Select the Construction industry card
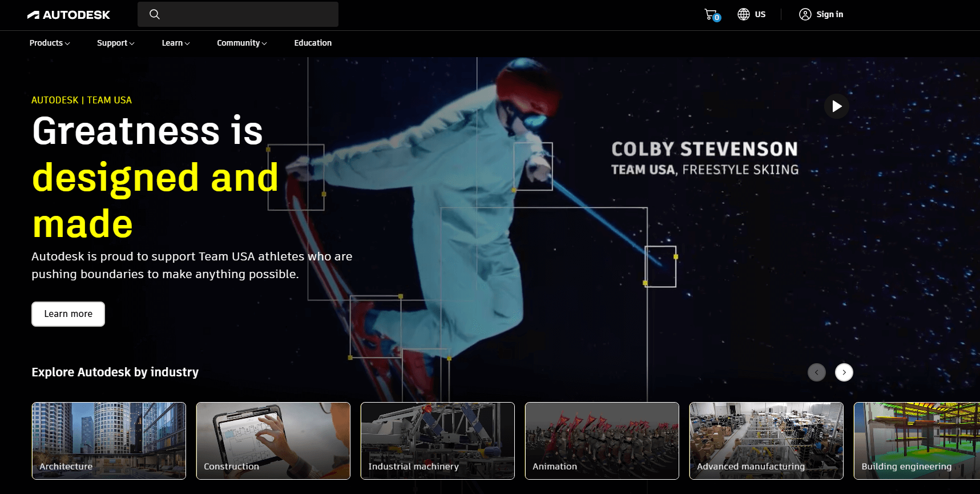This screenshot has width=980, height=494. [x=273, y=440]
